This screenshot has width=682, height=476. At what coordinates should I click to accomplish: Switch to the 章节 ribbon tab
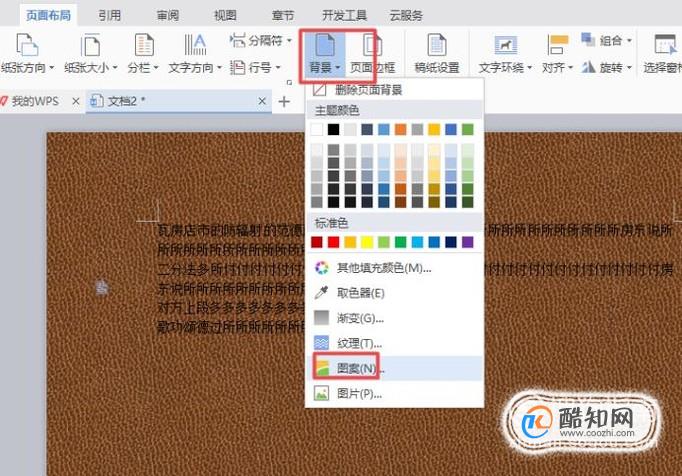click(x=283, y=16)
